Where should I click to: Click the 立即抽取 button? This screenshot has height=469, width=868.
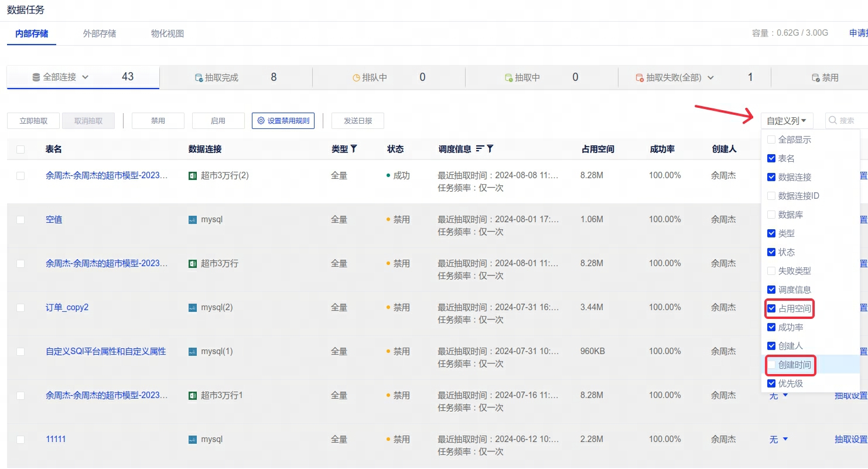tap(32, 121)
